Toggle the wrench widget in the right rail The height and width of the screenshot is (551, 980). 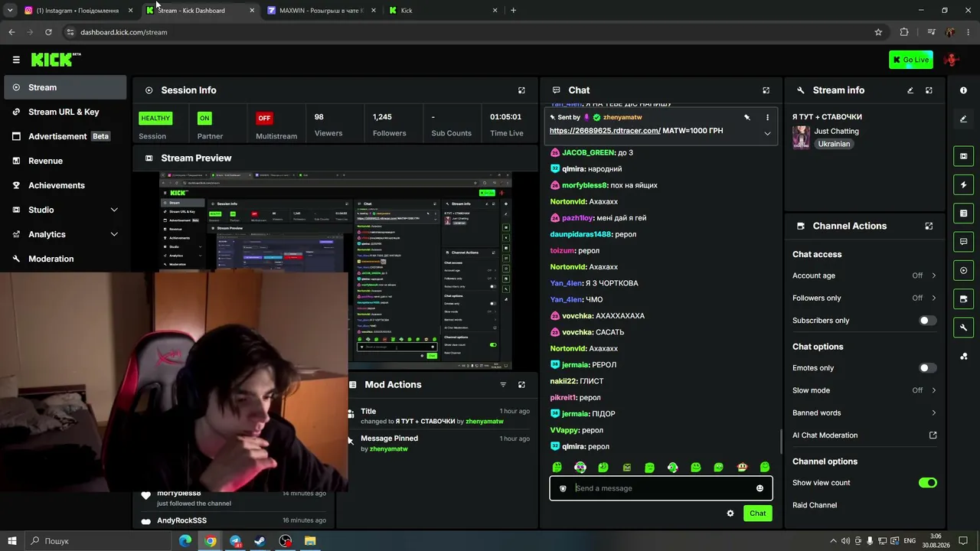pos(963,328)
